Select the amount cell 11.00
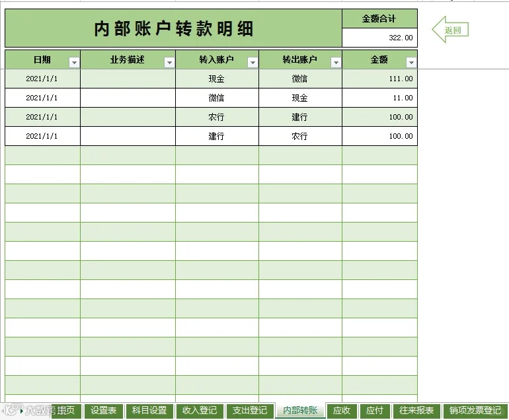The height and width of the screenshot is (420, 509). [x=379, y=98]
